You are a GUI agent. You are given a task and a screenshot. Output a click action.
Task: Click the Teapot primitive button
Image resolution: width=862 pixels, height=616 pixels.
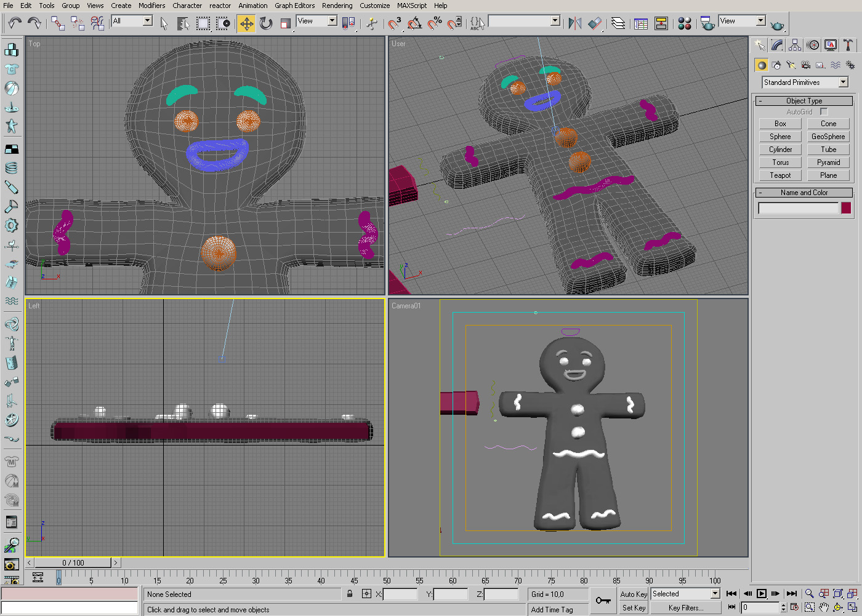tap(780, 175)
